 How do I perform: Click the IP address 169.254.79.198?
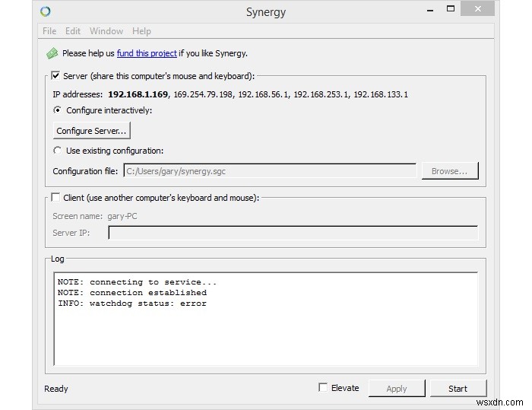[203, 94]
